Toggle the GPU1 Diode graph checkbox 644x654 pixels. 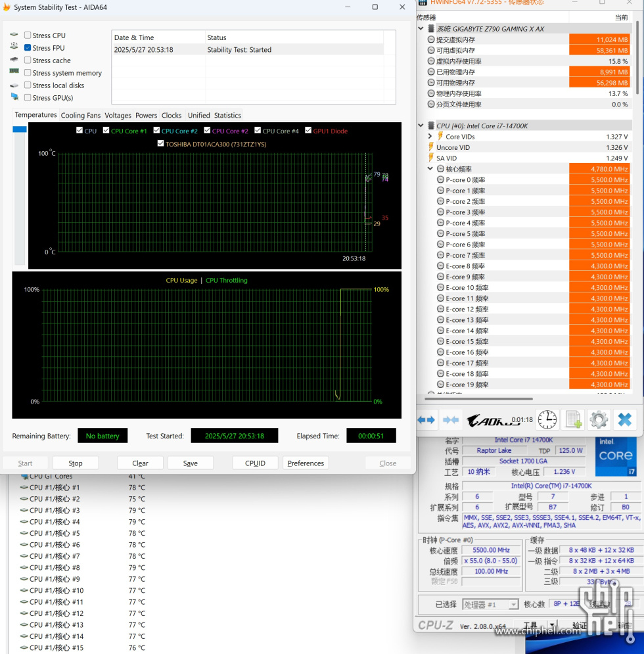(308, 130)
